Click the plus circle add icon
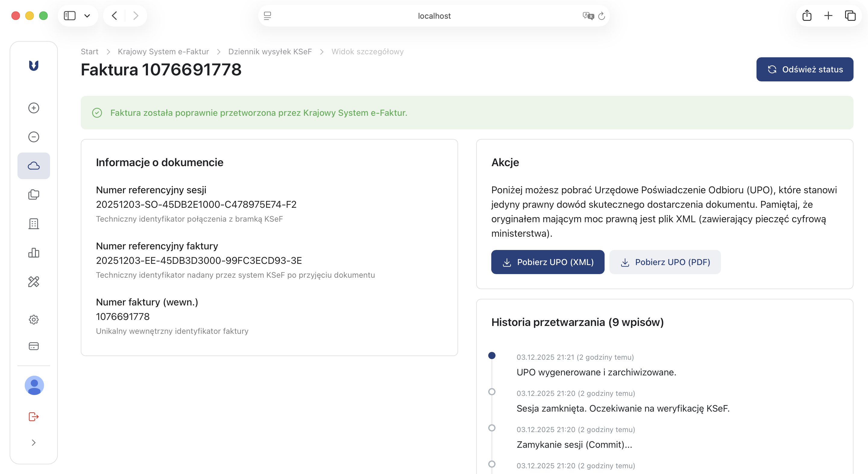 (33, 108)
